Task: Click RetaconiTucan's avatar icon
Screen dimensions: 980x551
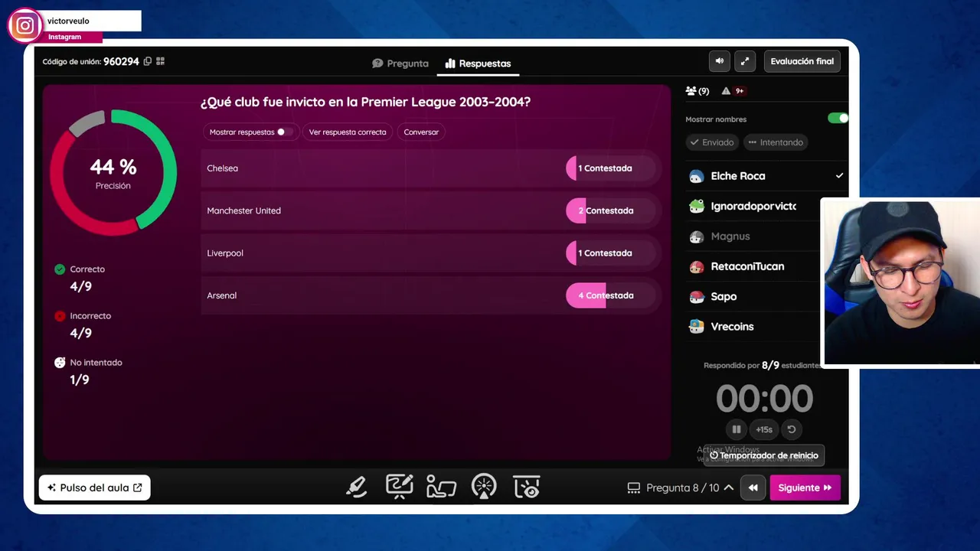Action: [696, 266]
